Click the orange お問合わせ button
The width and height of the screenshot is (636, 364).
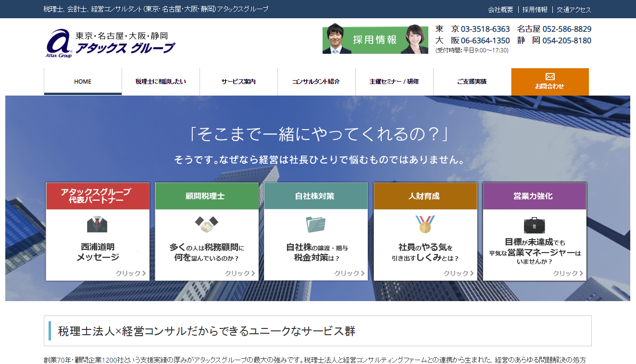pos(550,82)
